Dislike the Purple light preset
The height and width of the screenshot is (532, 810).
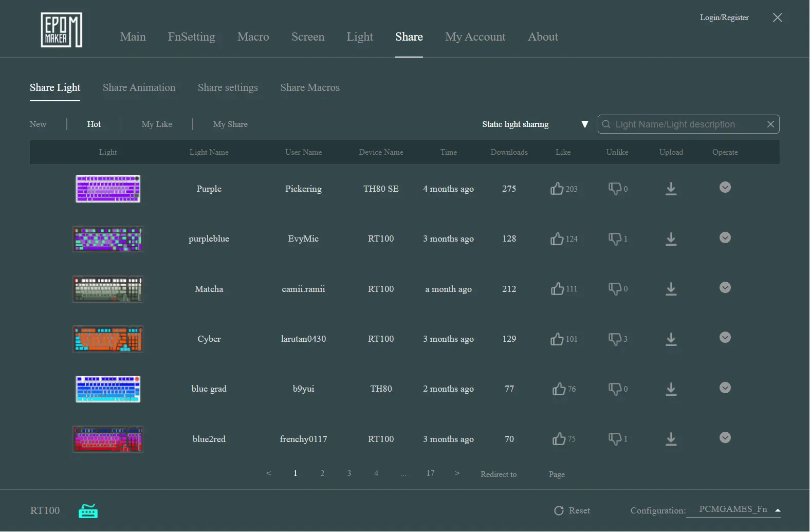(x=615, y=189)
